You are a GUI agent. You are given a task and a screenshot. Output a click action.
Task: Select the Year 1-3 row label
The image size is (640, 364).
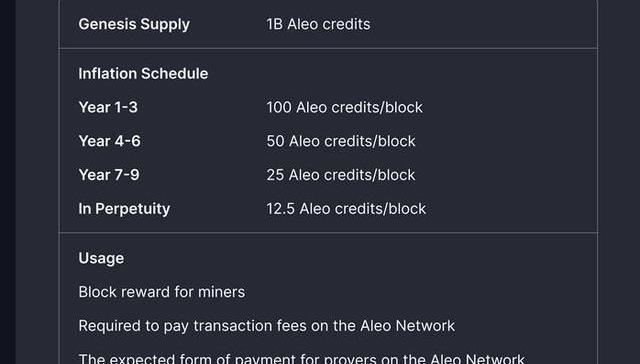(x=108, y=107)
